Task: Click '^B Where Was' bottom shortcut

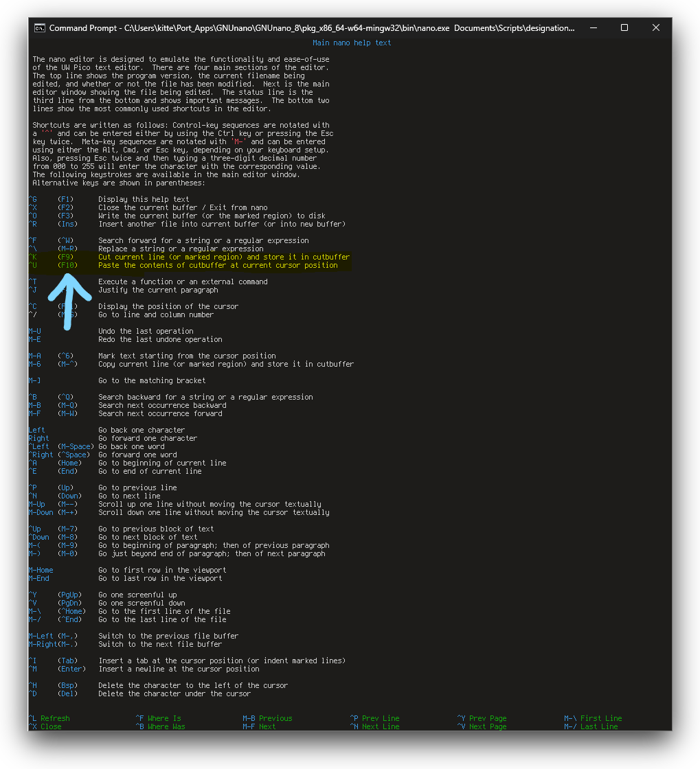Action: [x=161, y=726]
